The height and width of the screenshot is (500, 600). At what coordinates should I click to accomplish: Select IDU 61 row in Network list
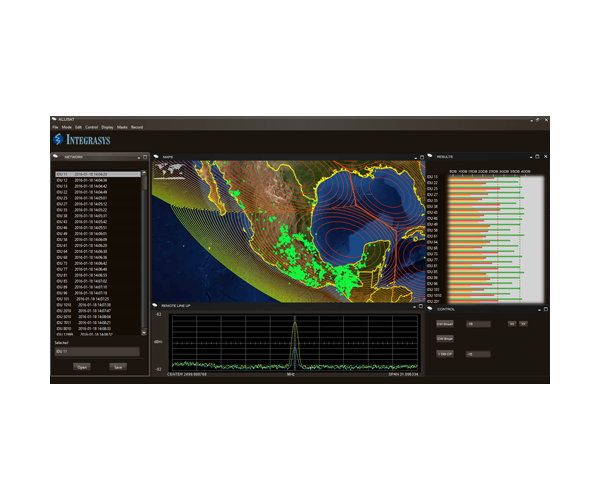[x=98, y=245]
